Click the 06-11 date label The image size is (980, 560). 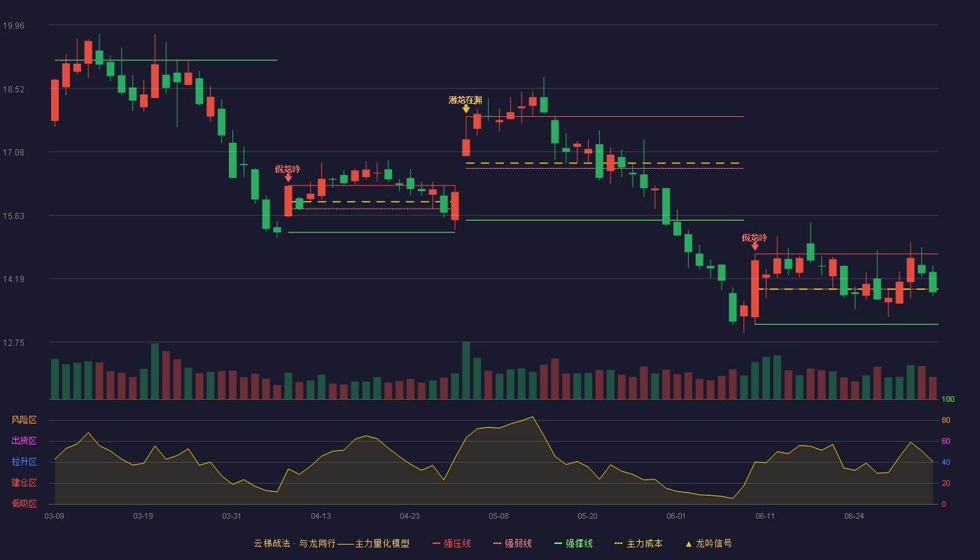(765, 516)
